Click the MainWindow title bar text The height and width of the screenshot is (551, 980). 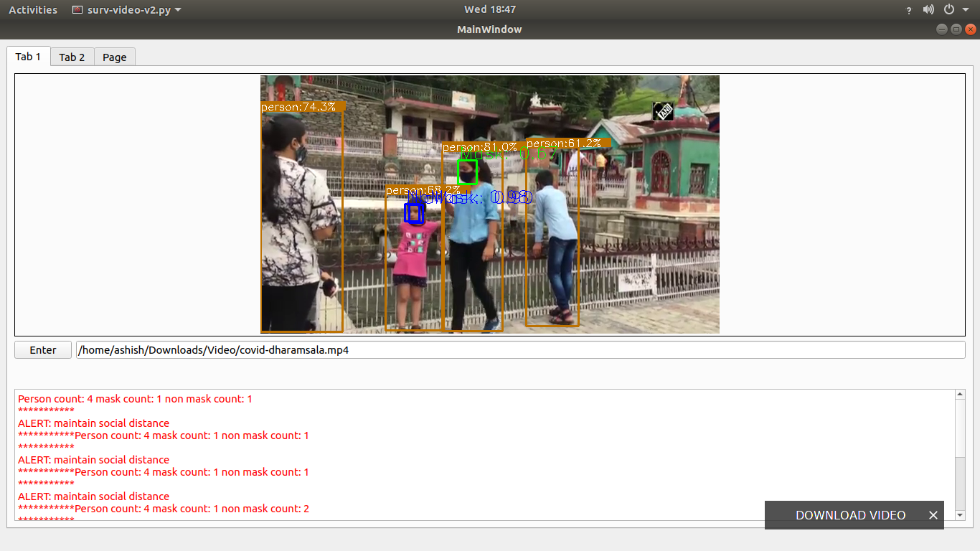click(x=489, y=29)
